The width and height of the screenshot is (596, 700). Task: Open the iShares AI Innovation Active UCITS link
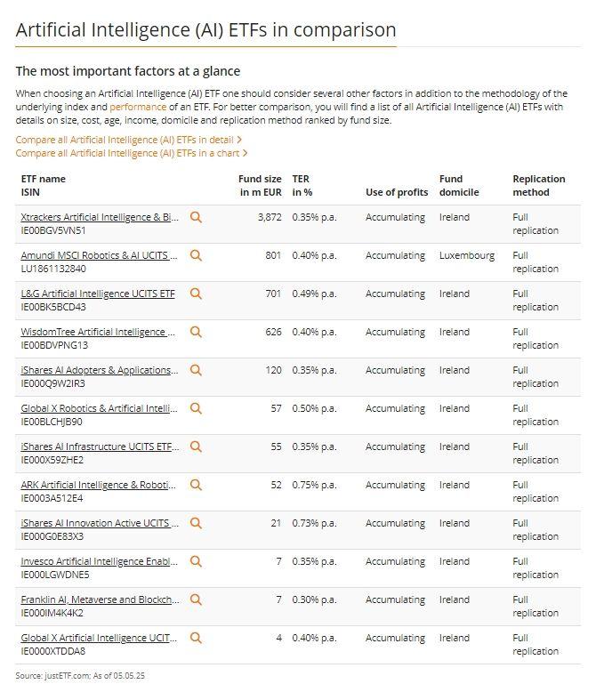point(100,523)
